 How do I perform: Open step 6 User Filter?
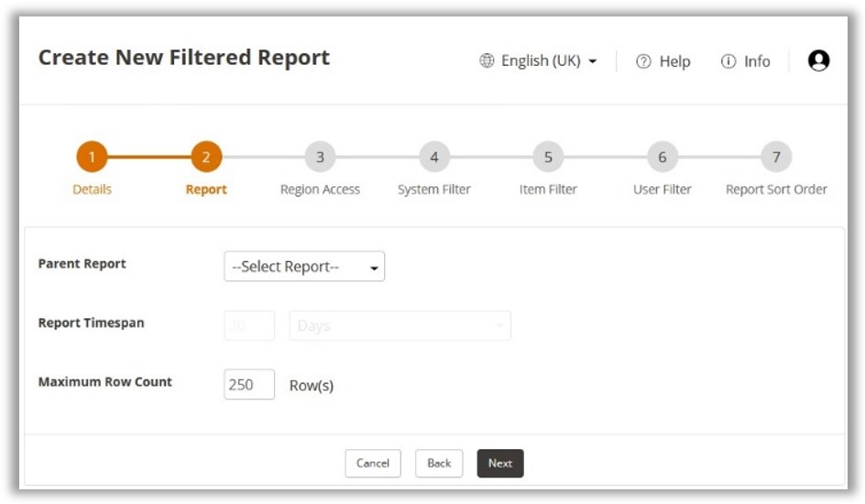pyautogui.click(x=662, y=157)
